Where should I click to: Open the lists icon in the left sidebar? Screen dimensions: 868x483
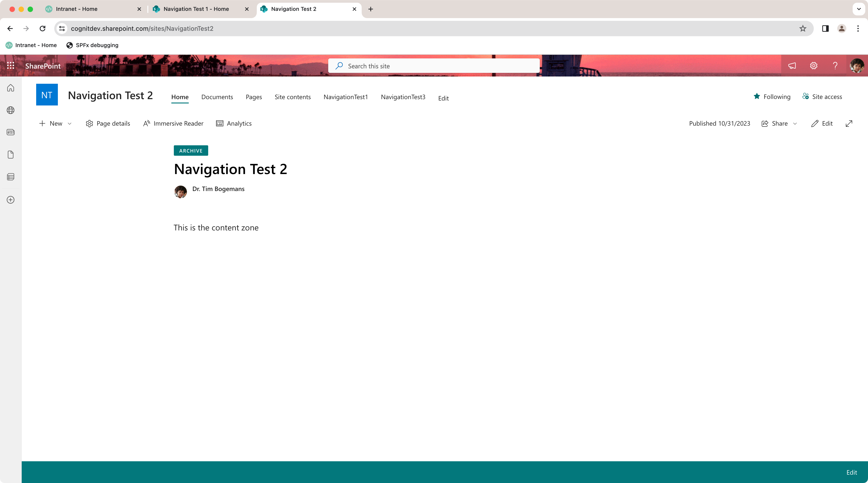tap(10, 176)
